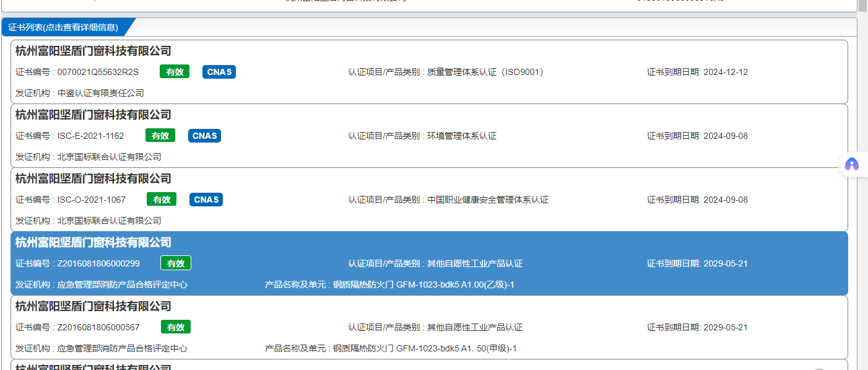Click the expiry date in the Z2016081806000299 row
This screenshot has height=370, width=868.
(726, 263)
